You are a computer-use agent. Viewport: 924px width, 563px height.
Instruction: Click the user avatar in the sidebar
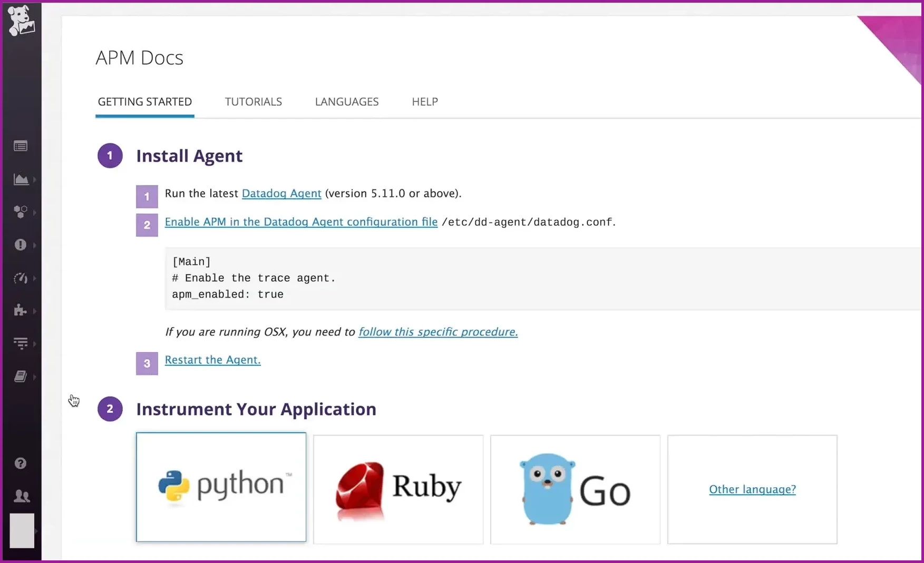22,531
